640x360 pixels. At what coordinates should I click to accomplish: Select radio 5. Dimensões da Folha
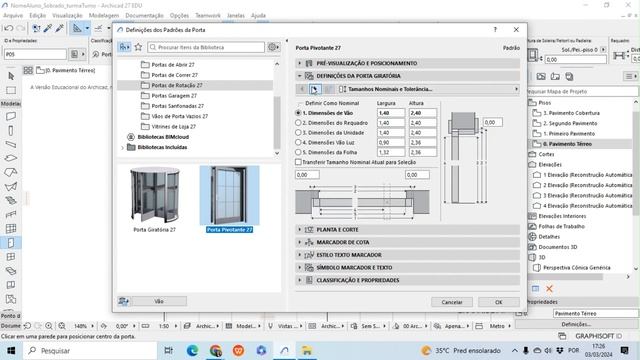(298, 152)
